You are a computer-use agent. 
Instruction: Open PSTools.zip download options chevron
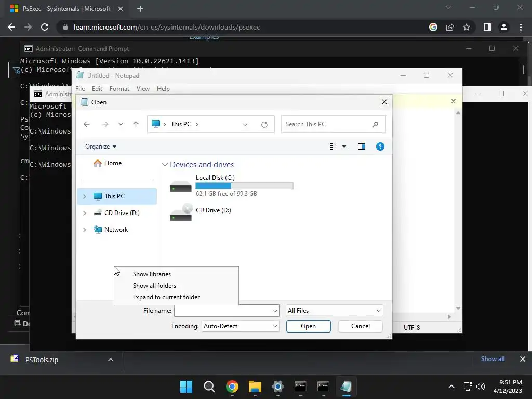coord(110,360)
